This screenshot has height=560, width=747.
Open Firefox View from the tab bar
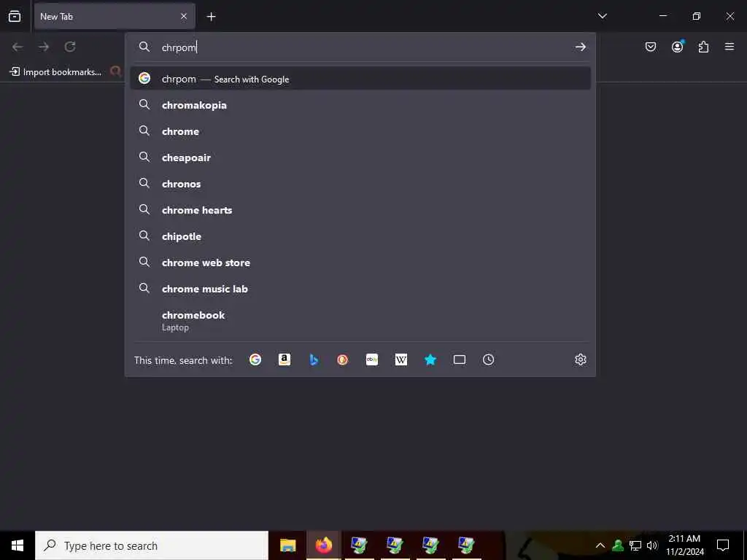15,16
